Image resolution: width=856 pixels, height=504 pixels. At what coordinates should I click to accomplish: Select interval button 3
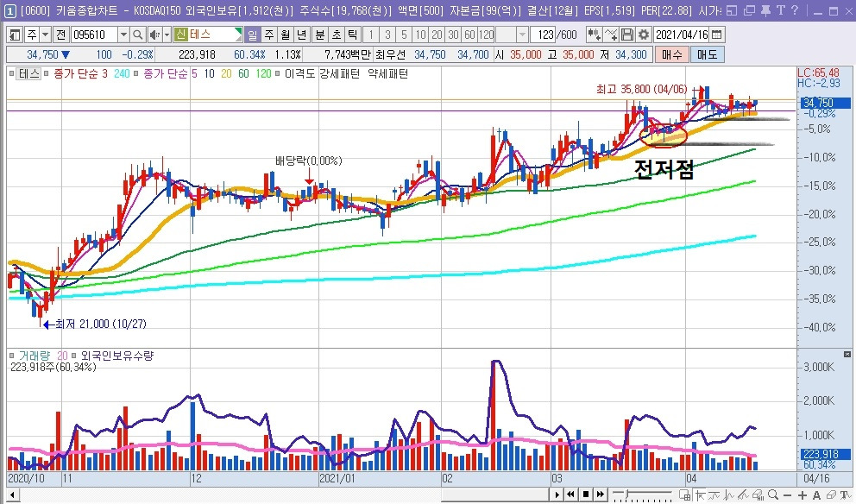[x=387, y=35]
